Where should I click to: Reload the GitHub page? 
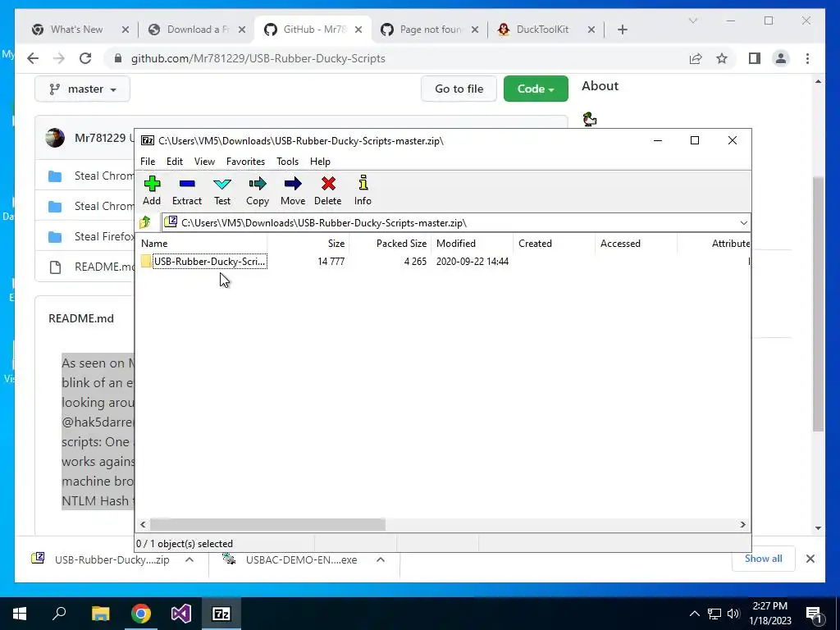tap(85, 58)
